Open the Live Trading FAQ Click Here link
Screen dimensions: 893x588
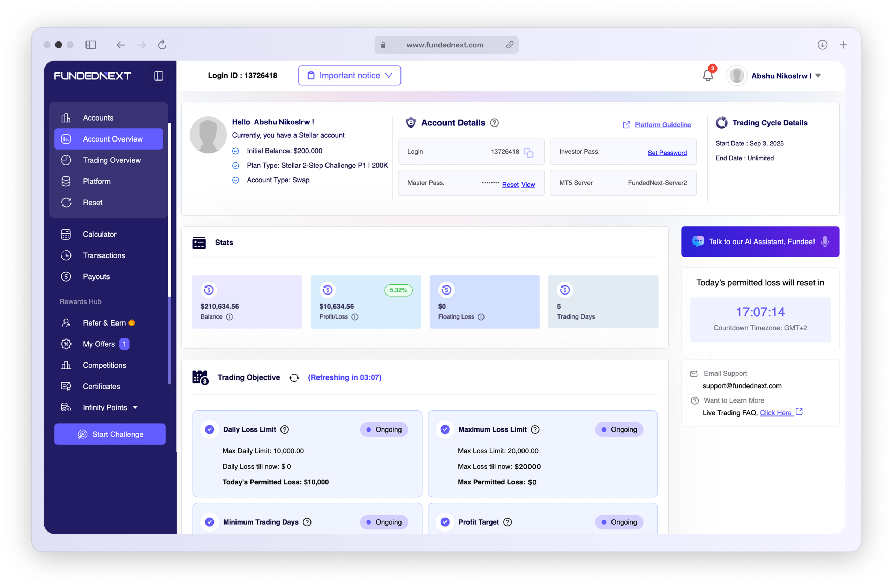point(776,412)
